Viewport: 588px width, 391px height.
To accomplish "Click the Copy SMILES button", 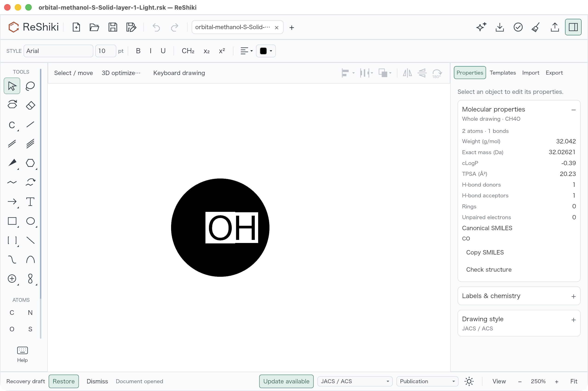I will click(485, 252).
